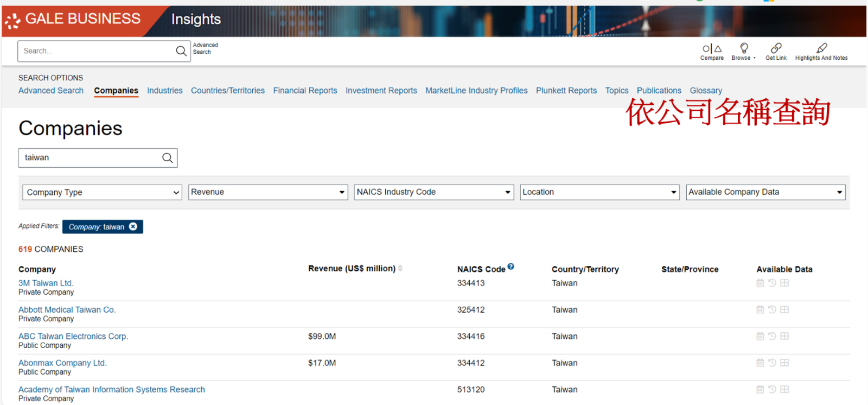868x405 pixels.
Task: Open the Browse lightbulb menu
Action: click(x=744, y=49)
